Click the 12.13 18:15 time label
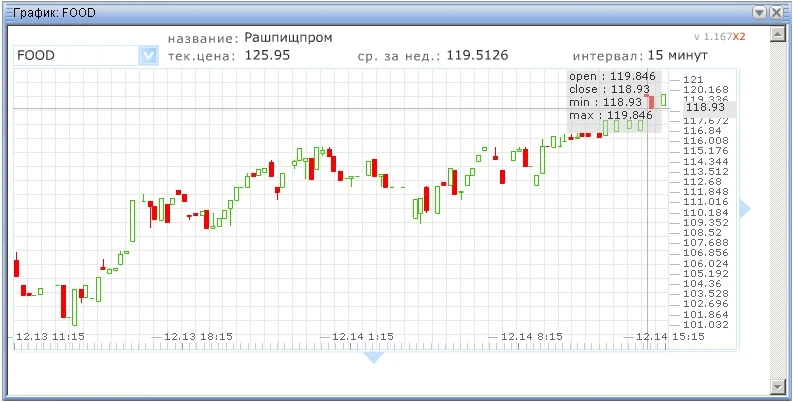Viewport: 793px width, 402px height. click(198, 336)
